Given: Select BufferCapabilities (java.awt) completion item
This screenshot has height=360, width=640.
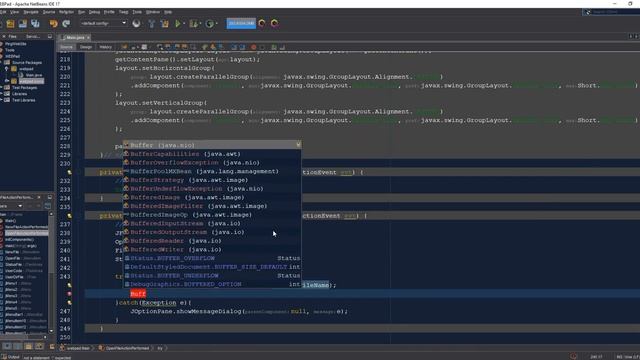Looking at the screenshot, I should [x=212, y=154].
